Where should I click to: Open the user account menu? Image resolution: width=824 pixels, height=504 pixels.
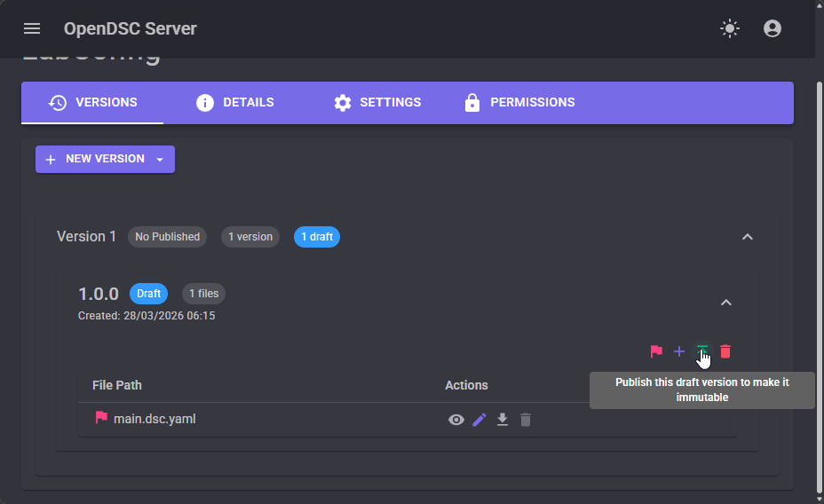772,28
